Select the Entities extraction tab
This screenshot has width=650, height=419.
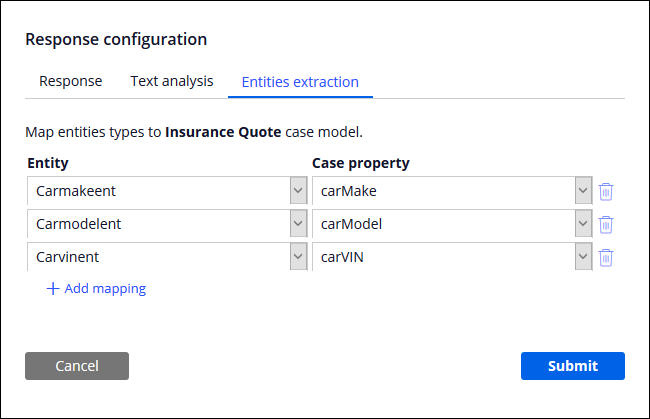pos(300,82)
